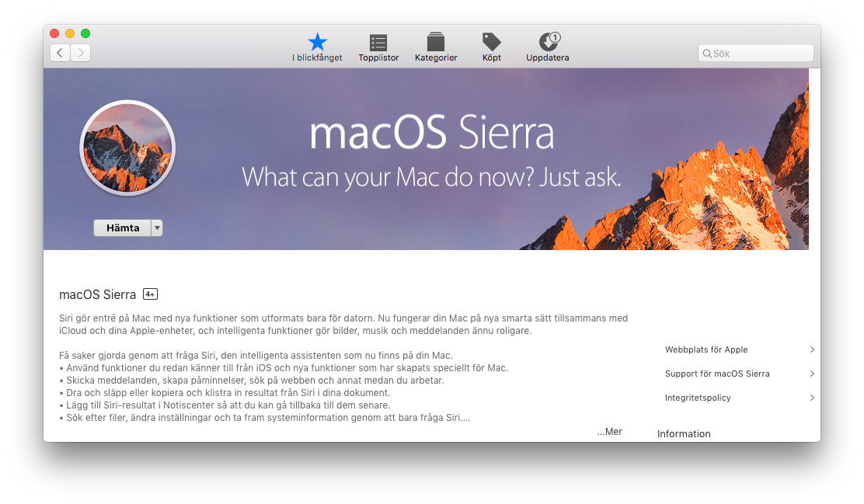This screenshot has width=864, height=504.
Task: Open Uppdatera icon with badge
Action: [549, 42]
